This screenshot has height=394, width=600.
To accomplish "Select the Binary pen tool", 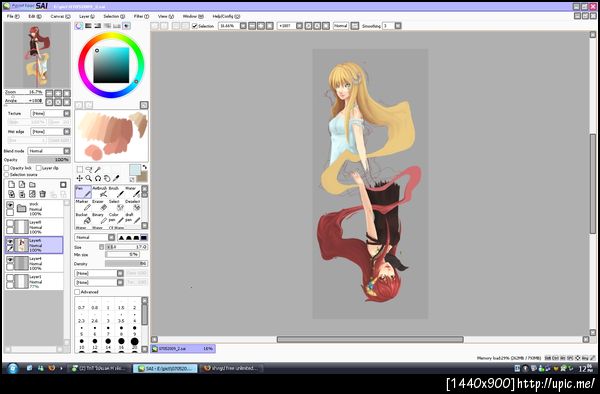I will point(100,218).
